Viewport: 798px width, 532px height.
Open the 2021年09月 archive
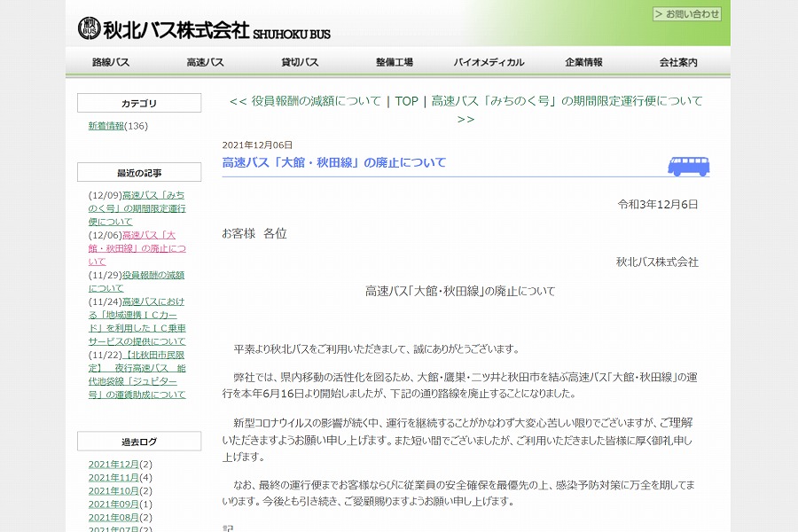point(113,504)
